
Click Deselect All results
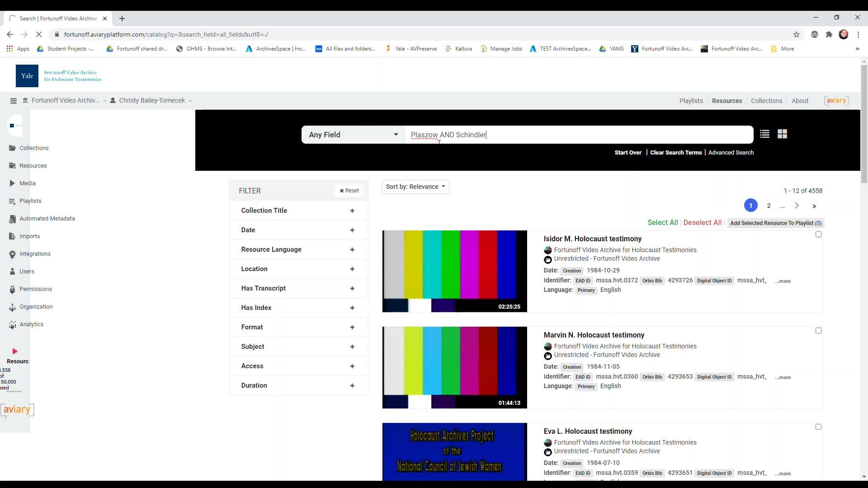coord(702,223)
